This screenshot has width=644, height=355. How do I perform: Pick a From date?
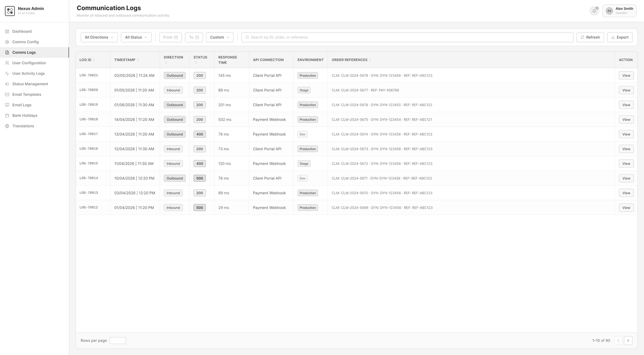[171, 37]
